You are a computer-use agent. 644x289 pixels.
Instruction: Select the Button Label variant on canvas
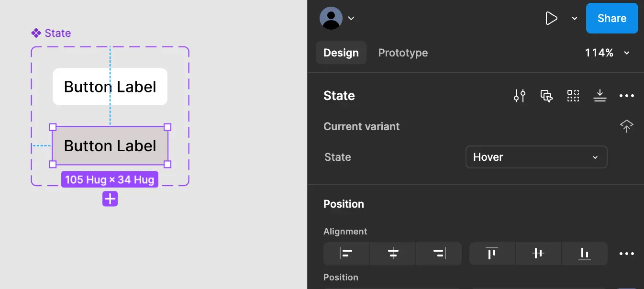coord(110,145)
